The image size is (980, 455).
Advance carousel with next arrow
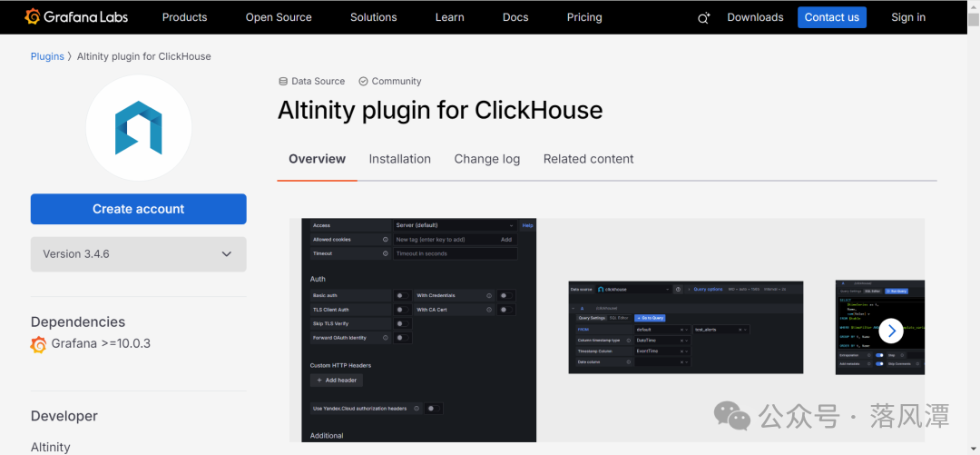tap(891, 331)
